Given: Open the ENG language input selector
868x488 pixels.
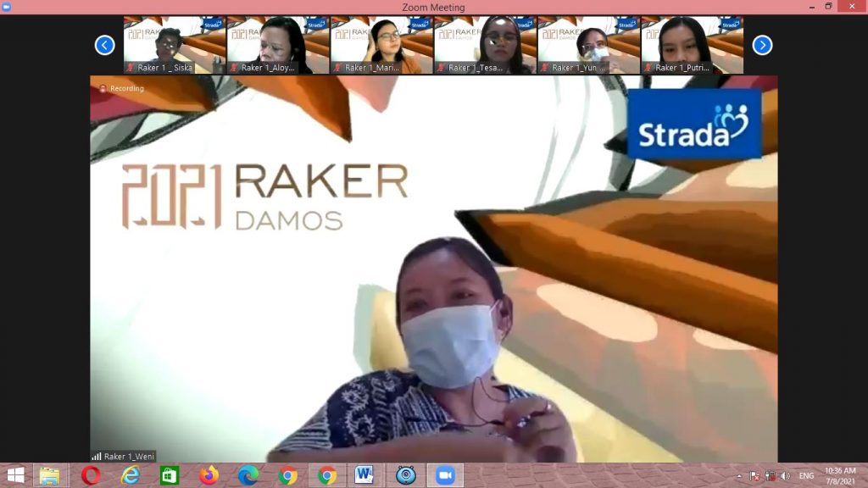Looking at the screenshot, I should coord(806,476).
